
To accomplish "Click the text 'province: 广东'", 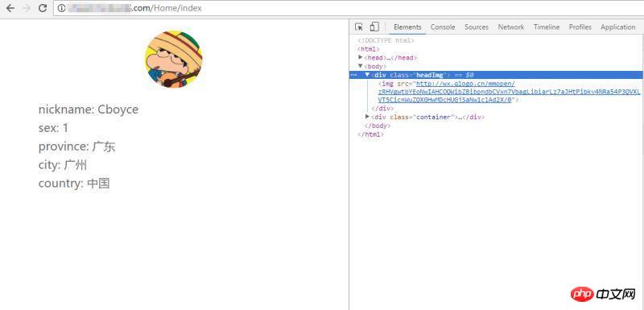I will click(x=76, y=147).
